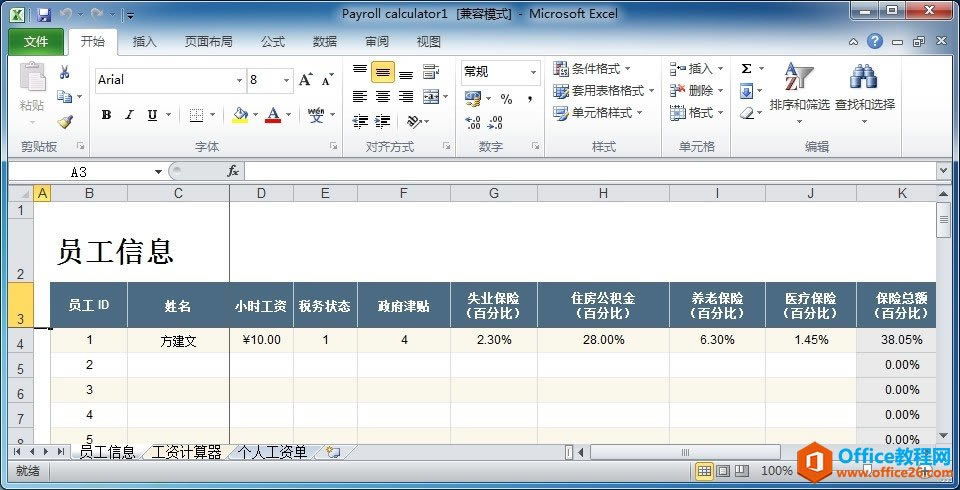Open the 套用表格格式 dropdown

(604, 91)
